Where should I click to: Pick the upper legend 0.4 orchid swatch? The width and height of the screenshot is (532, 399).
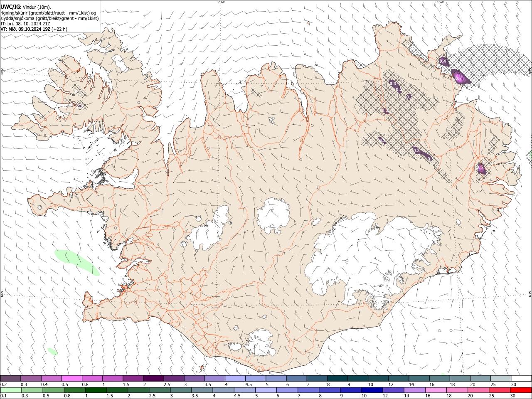[51, 378]
